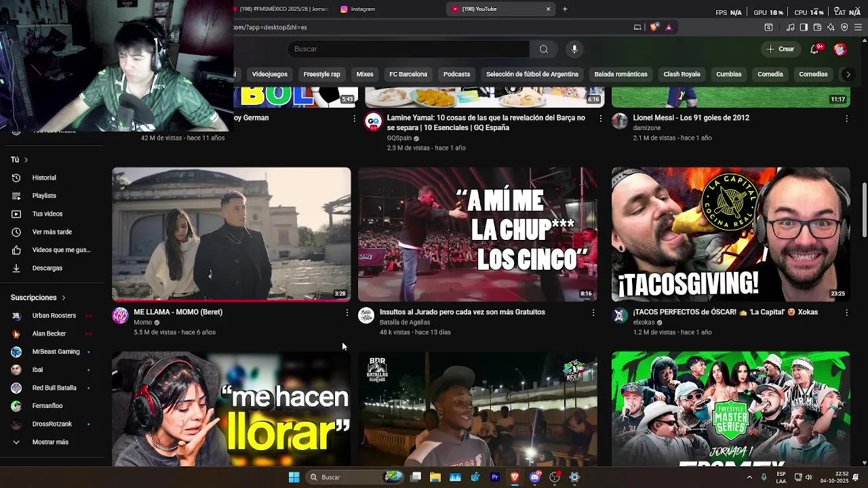Focus the YouTube Buscar search field

click(408, 49)
